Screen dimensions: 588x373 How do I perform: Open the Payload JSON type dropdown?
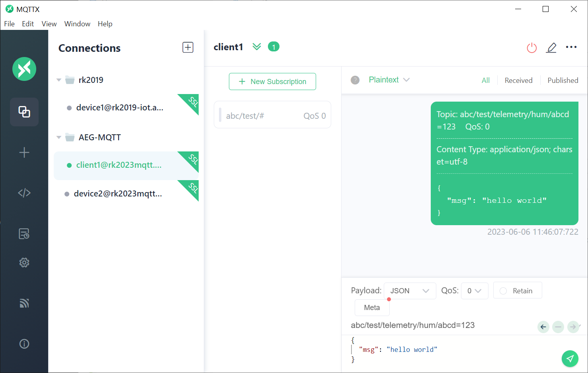(x=410, y=291)
